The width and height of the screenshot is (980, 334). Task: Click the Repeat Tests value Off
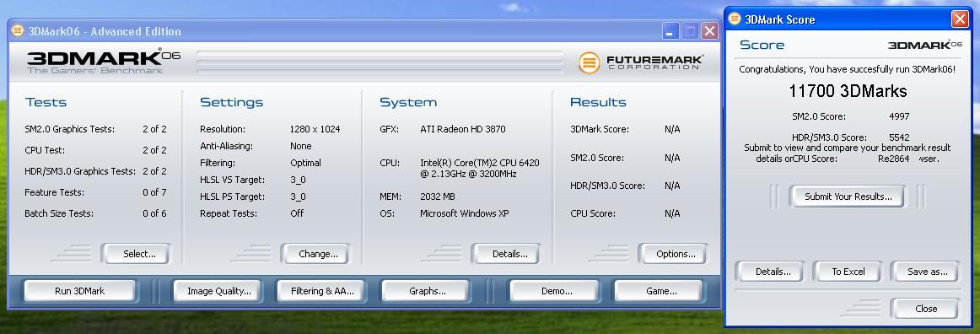(x=297, y=213)
